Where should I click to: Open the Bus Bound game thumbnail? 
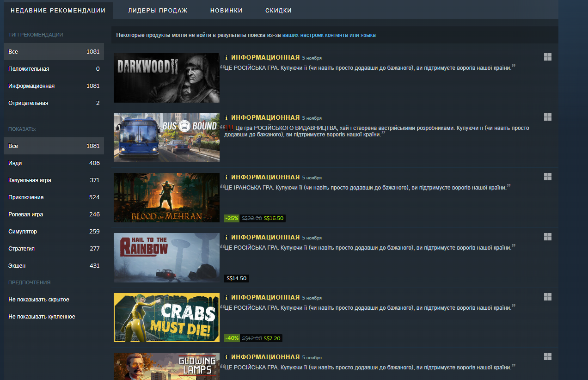[166, 138]
